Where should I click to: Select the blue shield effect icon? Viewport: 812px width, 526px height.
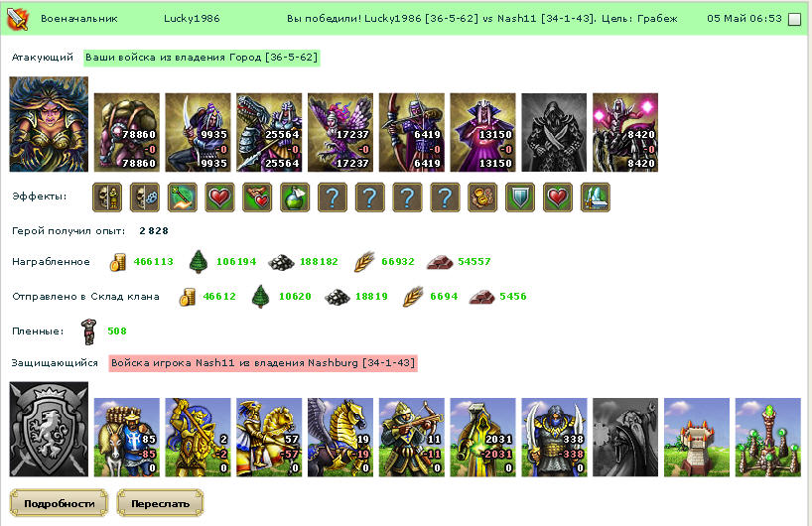(520, 197)
